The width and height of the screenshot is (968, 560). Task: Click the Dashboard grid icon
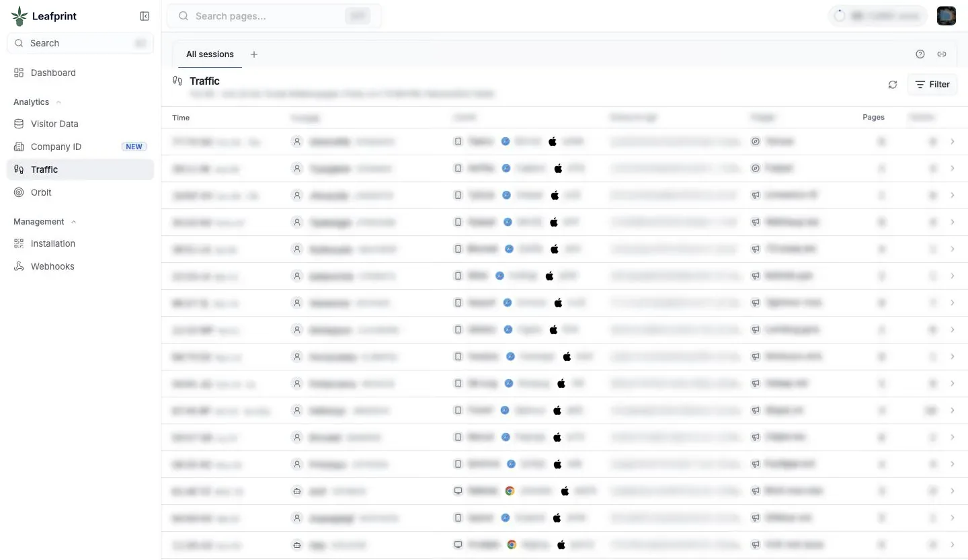[x=19, y=73]
